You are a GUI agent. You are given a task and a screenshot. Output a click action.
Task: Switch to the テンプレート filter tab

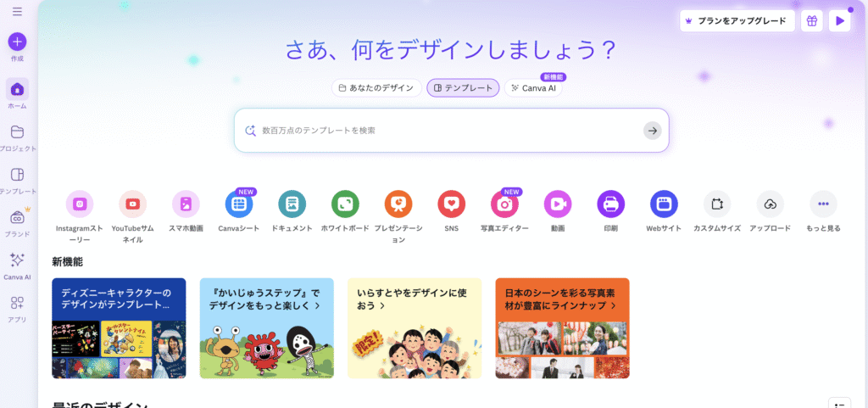click(x=464, y=88)
